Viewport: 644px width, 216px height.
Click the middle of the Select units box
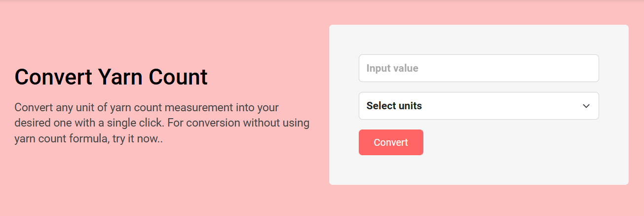point(478,106)
